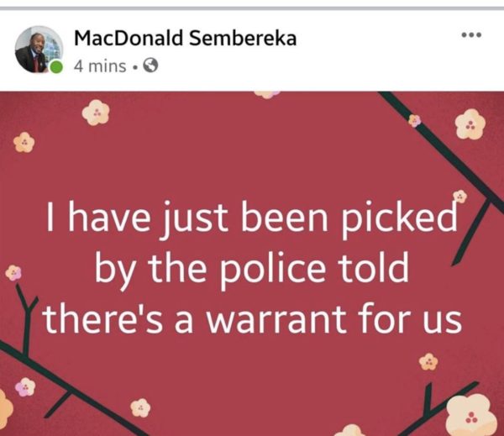Click the big flower in the top-right corner
Image resolution: width=504 pixels, height=436 pixels.
pos(470,124)
